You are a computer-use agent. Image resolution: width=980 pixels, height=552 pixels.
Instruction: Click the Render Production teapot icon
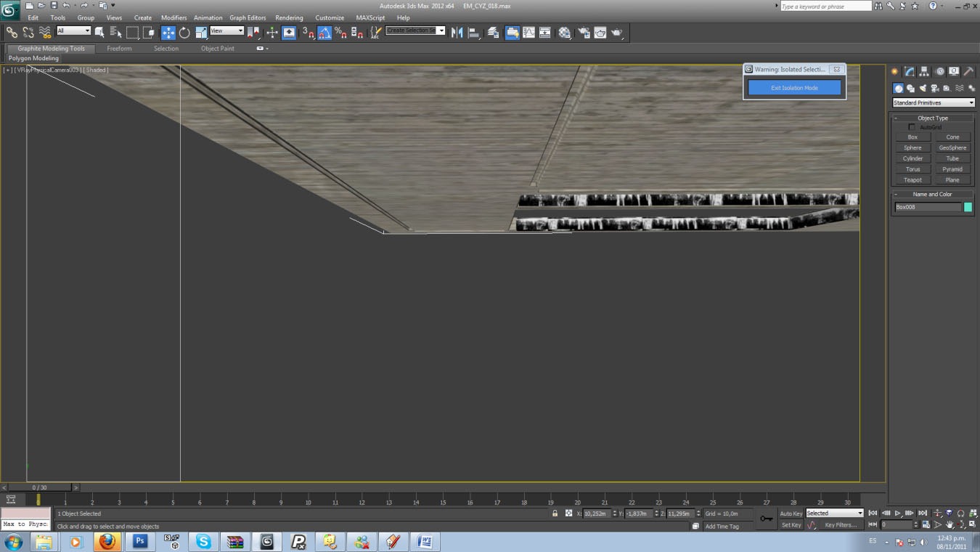click(617, 33)
